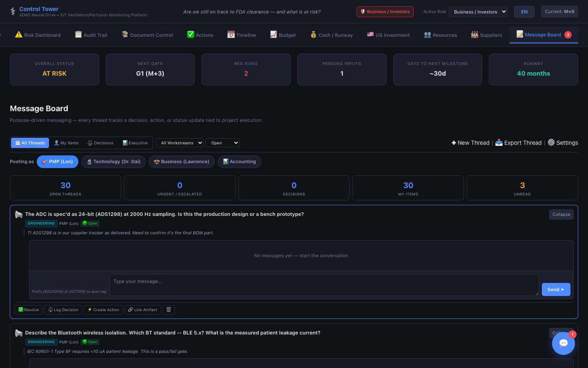Select the Audit Trail clipboard icon
Viewport: 588px width, 368px height.
(78, 34)
